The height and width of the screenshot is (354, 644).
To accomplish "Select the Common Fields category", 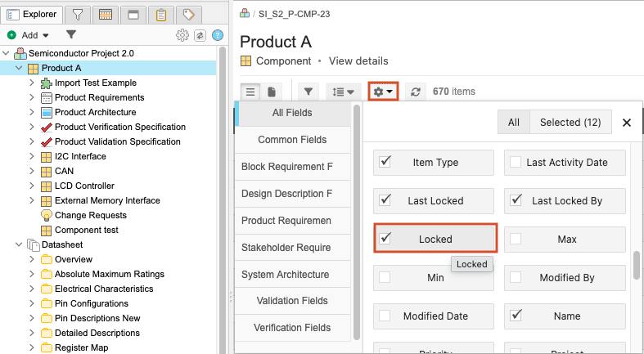I will [x=292, y=140].
